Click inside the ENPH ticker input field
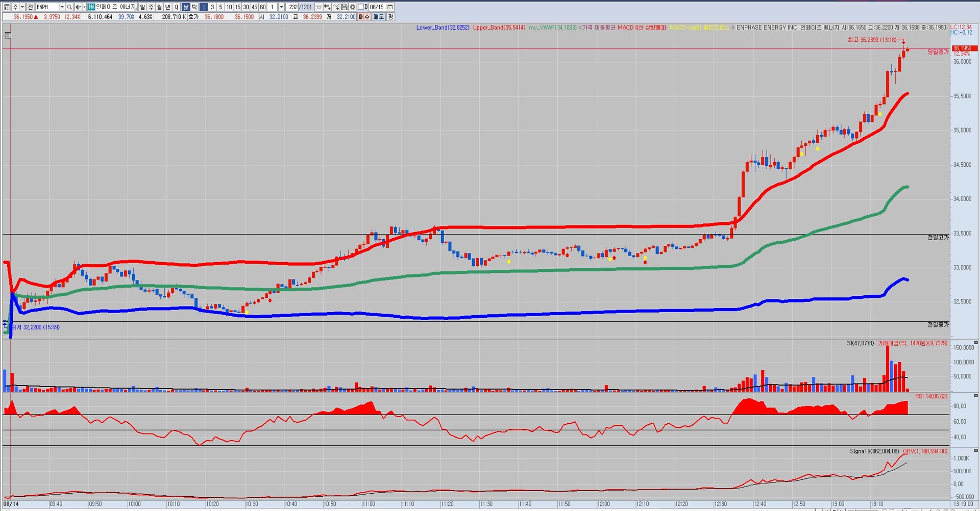980x511 pixels. [47, 7]
